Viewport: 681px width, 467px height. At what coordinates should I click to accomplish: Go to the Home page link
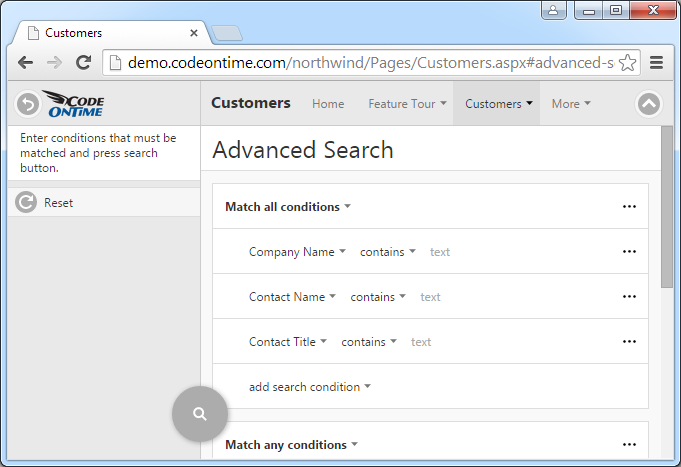[x=328, y=104]
